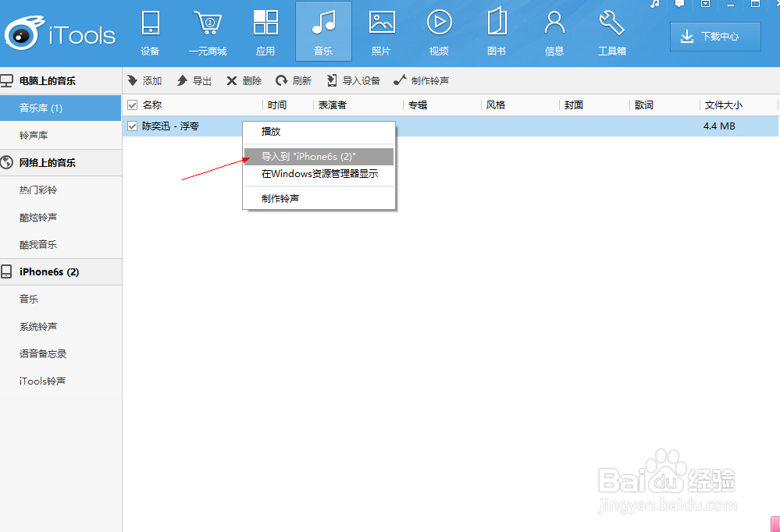The width and height of the screenshot is (780, 532).
Task: Choose 播放 (Play) from the context menu
Action: pyautogui.click(x=319, y=132)
